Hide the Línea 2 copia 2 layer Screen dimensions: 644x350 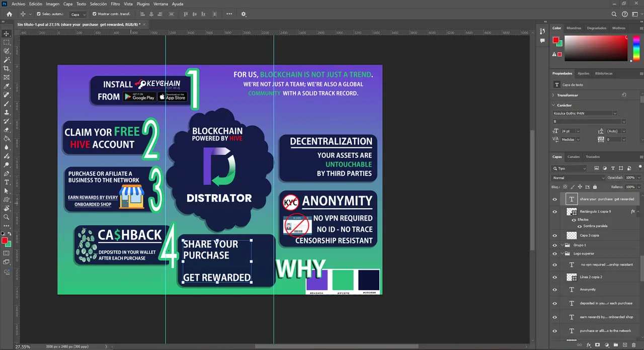[x=555, y=277]
